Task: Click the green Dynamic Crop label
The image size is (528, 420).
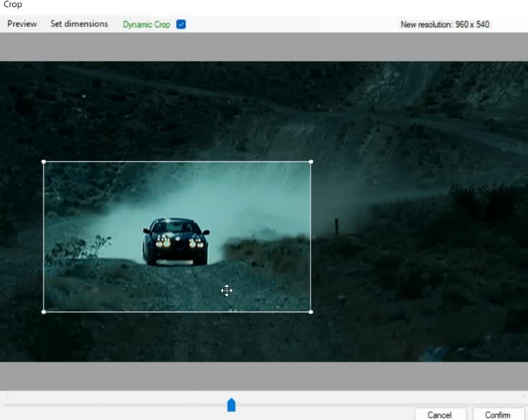Action: tap(146, 24)
